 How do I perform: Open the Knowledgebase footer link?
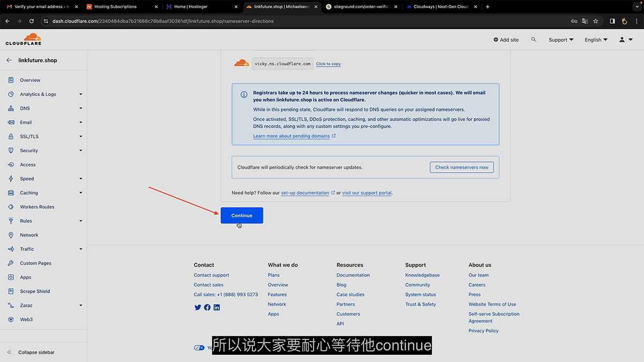pyautogui.click(x=422, y=275)
